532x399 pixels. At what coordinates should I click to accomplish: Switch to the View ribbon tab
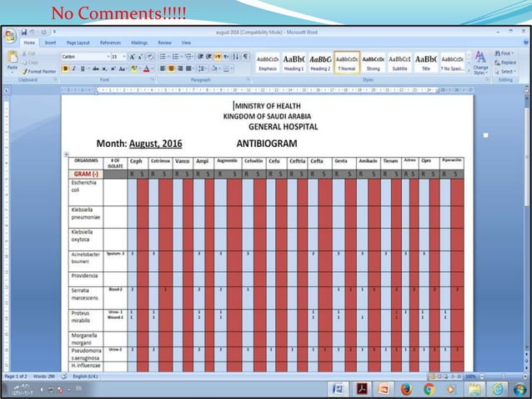[186, 43]
